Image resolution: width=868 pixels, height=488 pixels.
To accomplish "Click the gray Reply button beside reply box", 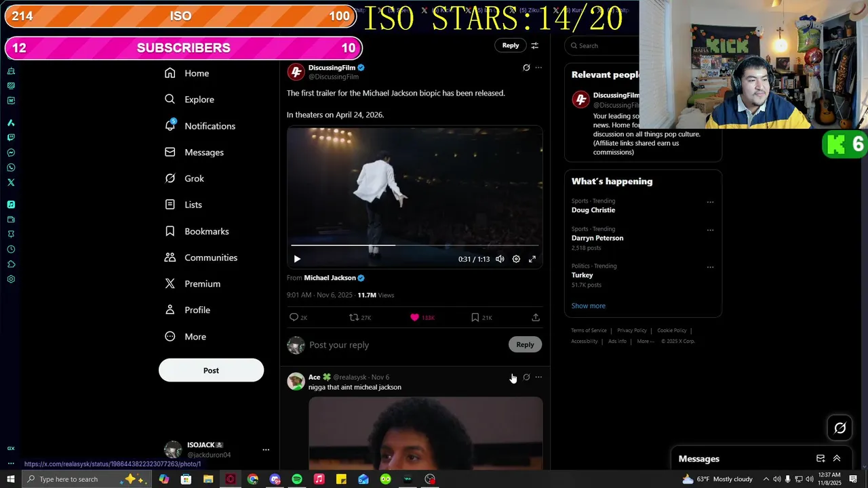I will click(525, 344).
